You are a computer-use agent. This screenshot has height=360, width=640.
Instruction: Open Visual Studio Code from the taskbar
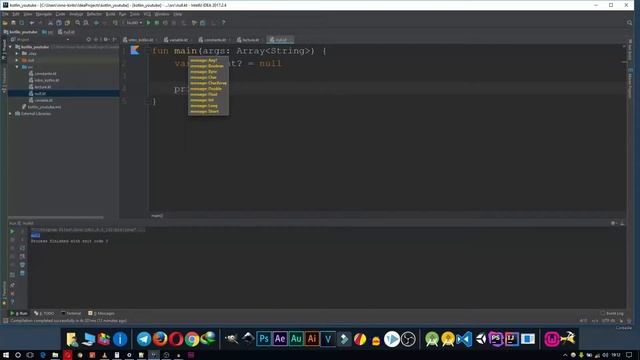point(464,339)
